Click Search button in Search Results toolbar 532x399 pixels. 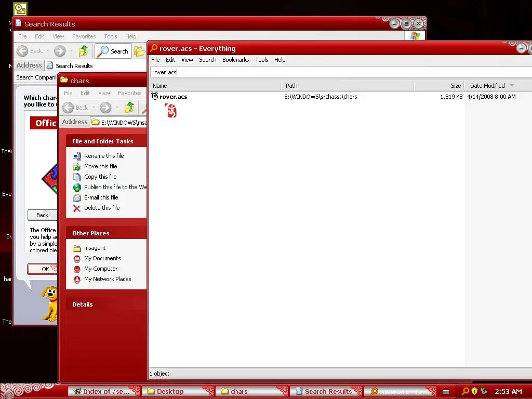[113, 51]
